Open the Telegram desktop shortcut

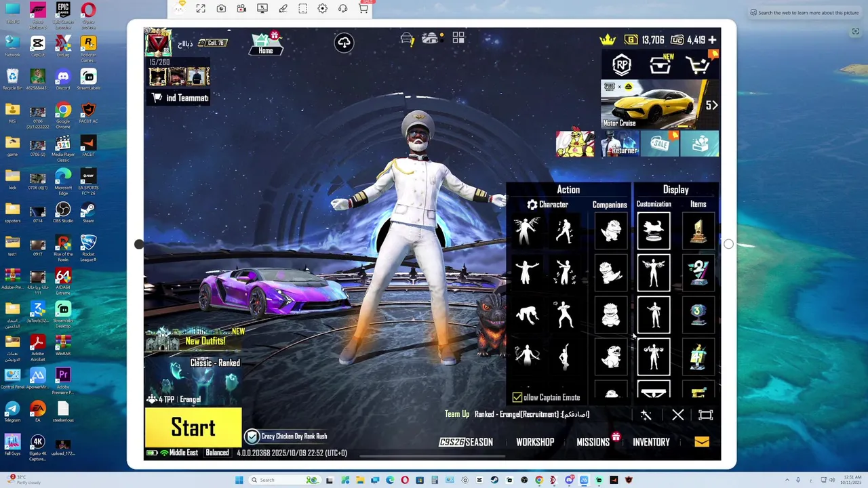12,411
